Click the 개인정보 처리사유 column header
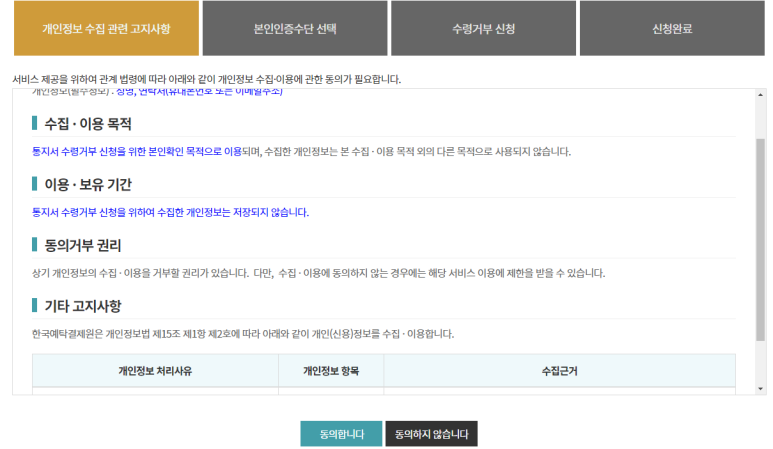The height and width of the screenshot is (449, 773). [x=155, y=371]
